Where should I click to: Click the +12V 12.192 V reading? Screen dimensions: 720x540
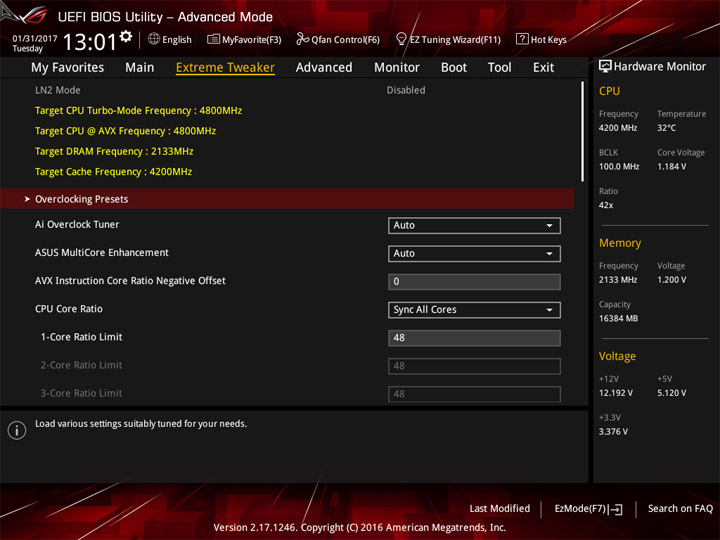point(616,393)
